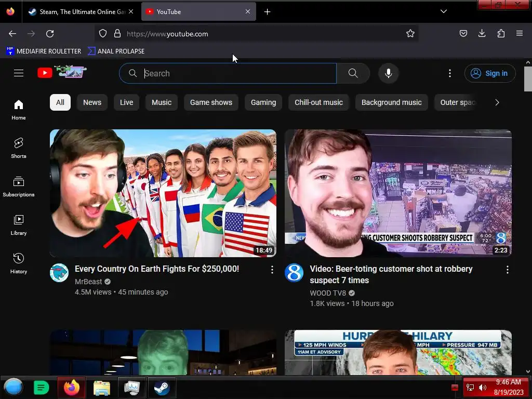Open options for Every Country video
Viewport: 532px width, 399px height.
coord(272,270)
